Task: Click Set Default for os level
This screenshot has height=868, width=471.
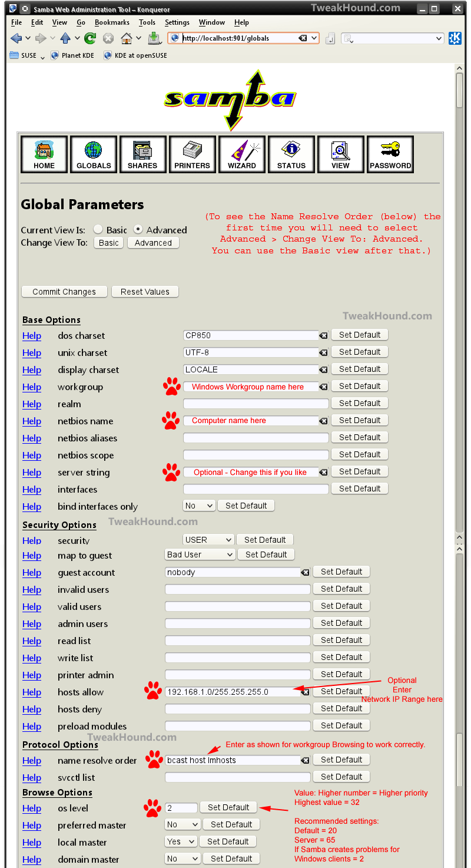Action: pos(228,807)
